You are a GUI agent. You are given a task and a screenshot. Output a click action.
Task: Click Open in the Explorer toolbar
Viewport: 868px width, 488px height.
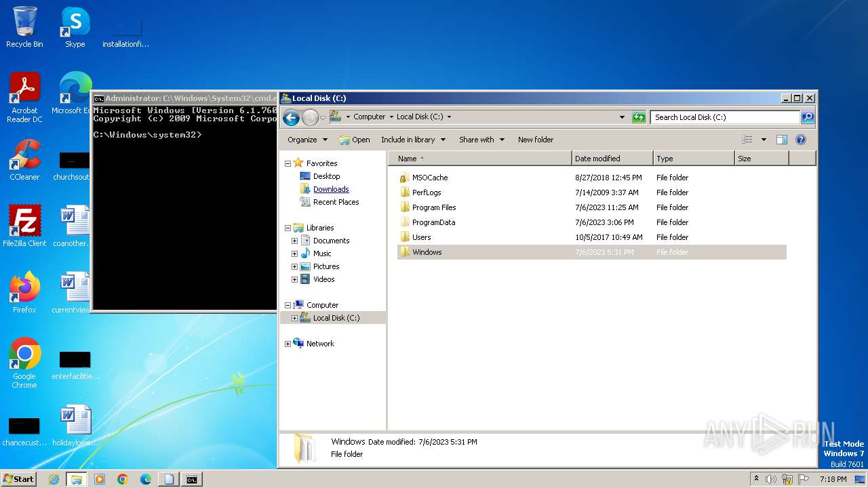(x=355, y=140)
